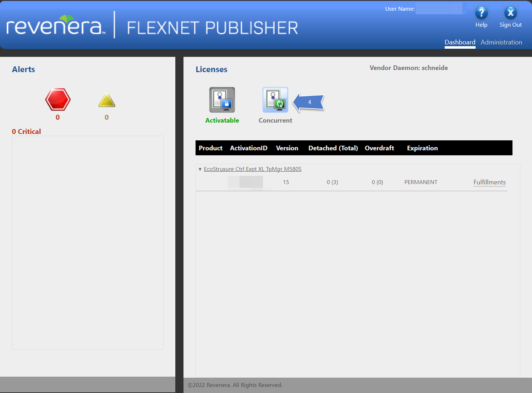Click the blurred User Name field
Screen dimensions: 532x393
point(439,9)
